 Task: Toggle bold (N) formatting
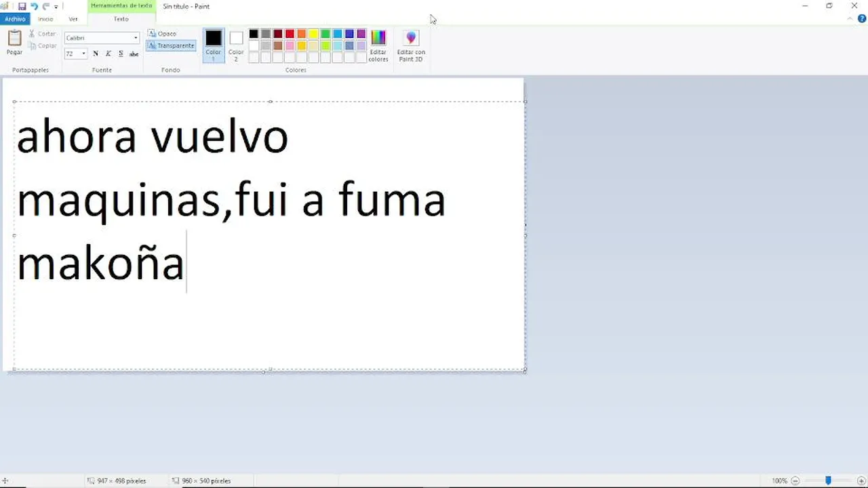tap(96, 54)
